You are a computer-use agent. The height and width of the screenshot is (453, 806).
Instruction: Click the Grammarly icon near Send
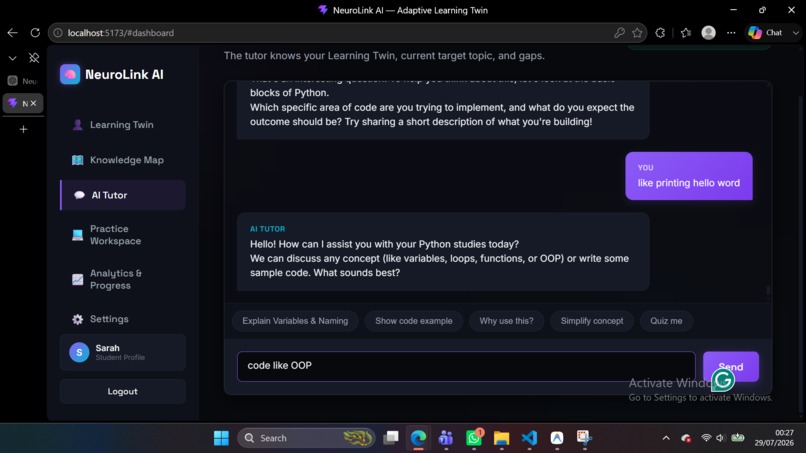723,380
